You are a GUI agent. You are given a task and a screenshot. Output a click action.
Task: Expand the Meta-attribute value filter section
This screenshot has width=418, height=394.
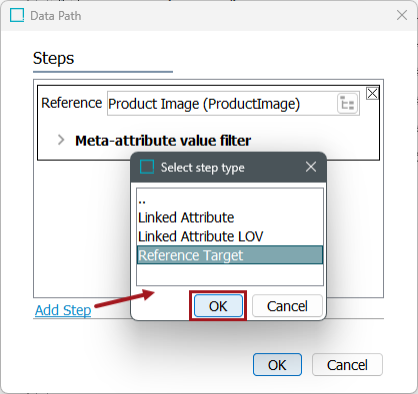[x=61, y=140]
